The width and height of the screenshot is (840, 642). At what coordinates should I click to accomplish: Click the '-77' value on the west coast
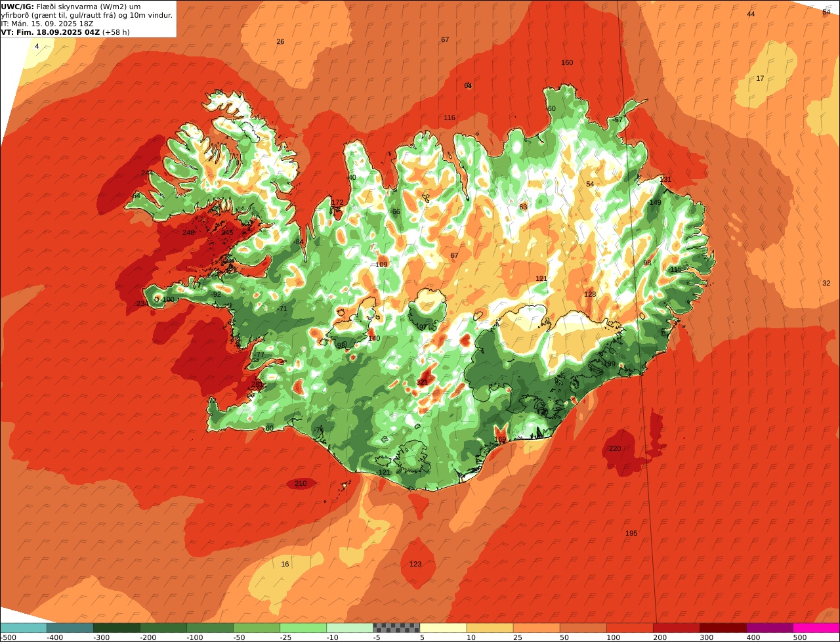click(x=259, y=355)
